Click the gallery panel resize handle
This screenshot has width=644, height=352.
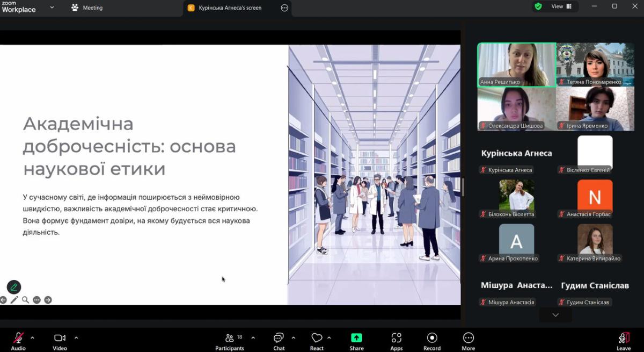tap(463, 186)
